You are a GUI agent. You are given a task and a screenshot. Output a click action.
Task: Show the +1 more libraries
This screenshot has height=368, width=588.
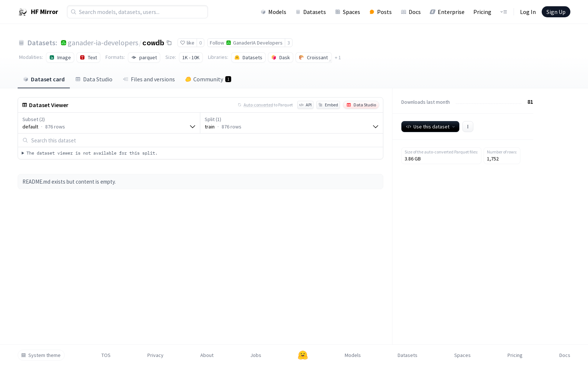[338, 57]
